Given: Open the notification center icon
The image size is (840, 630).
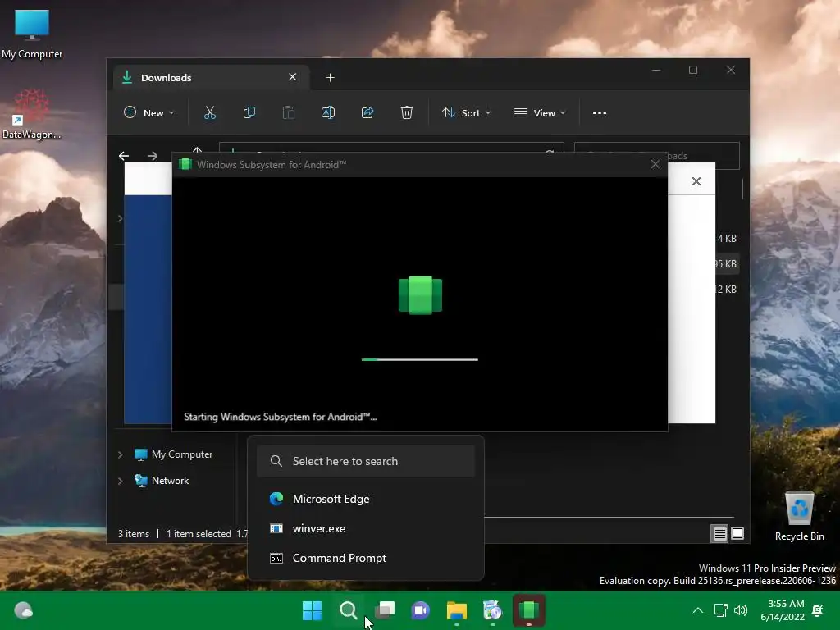Looking at the screenshot, I should (x=818, y=610).
